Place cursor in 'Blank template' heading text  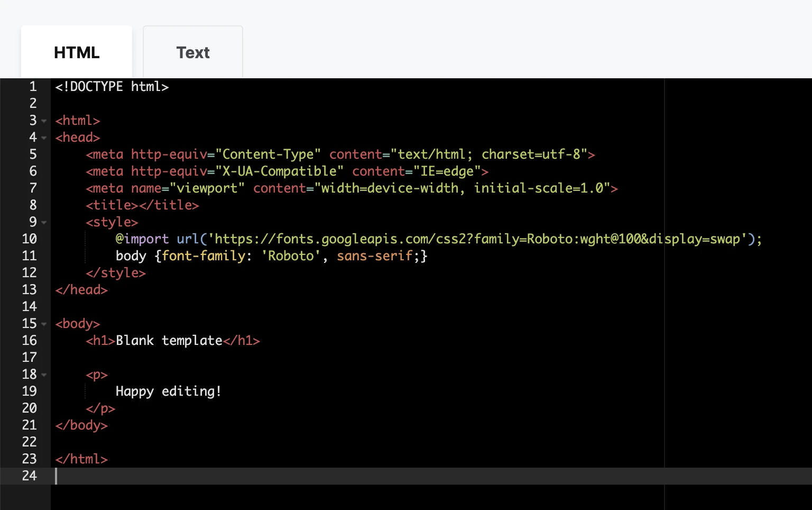[x=169, y=341]
